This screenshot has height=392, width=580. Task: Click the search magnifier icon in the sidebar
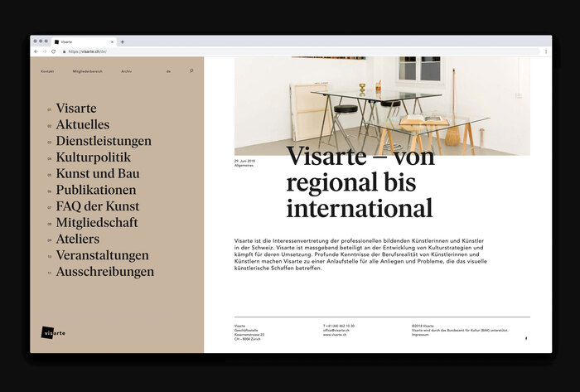coord(191,70)
